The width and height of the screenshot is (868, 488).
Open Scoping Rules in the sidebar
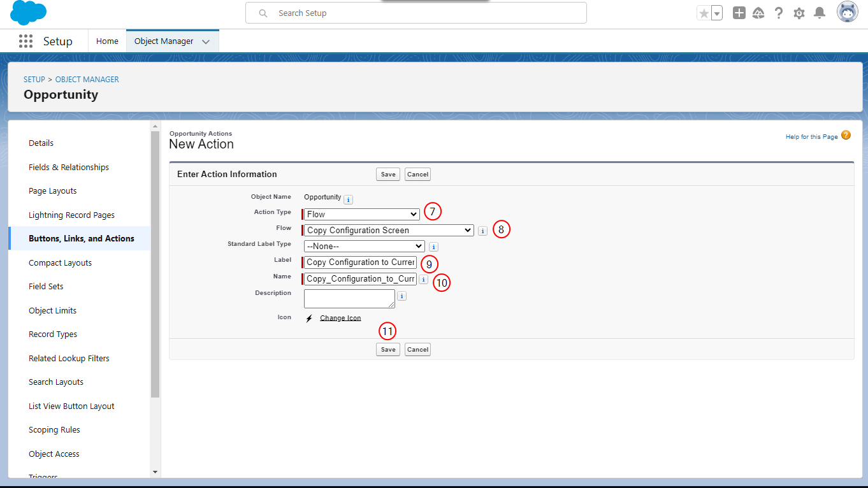tap(54, 430)
